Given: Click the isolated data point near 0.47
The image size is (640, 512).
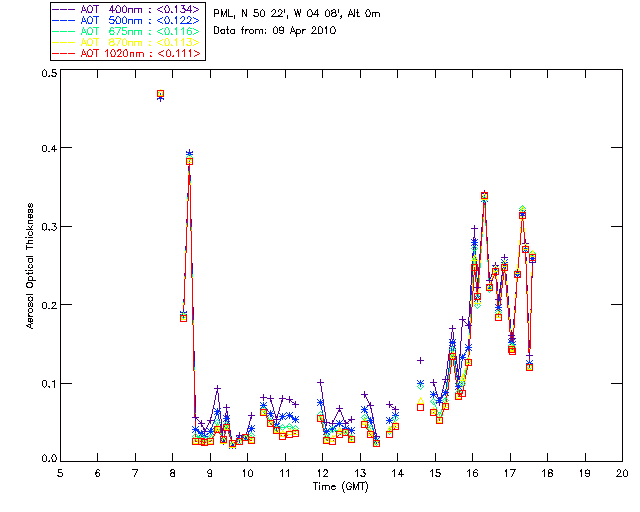Looking at the screenshot, I should pos(160,95).
